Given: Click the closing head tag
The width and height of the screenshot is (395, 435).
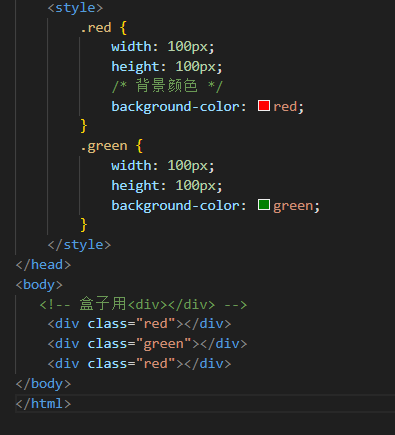Looking at the screenshot, I should pyautogui.click(x=43, y=265).
